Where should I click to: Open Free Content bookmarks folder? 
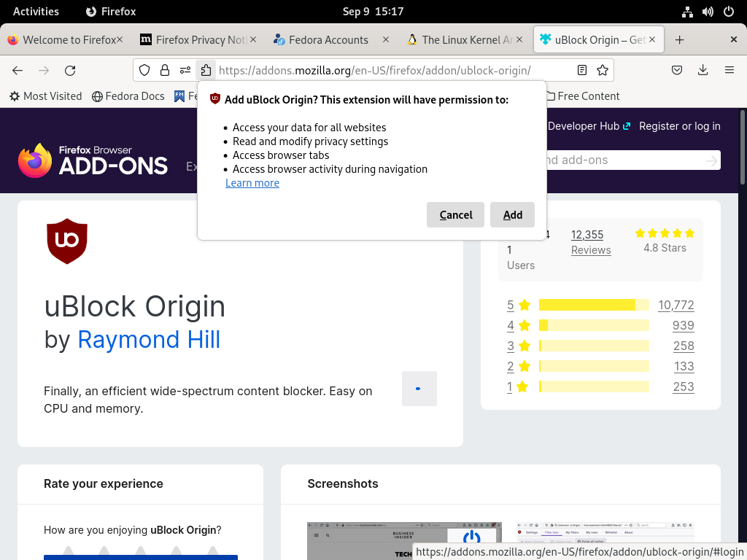pyautogui.click(x=583, y=96)
